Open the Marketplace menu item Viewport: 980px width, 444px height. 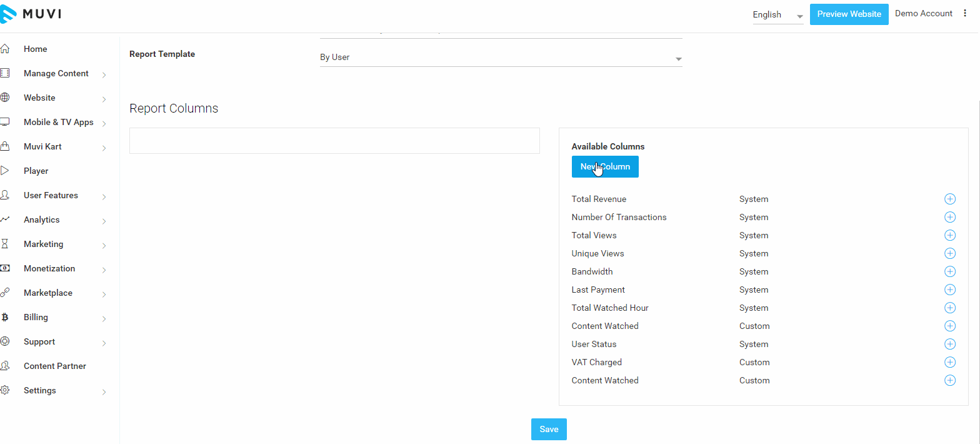pyautogui.click(x=48, y=293)
